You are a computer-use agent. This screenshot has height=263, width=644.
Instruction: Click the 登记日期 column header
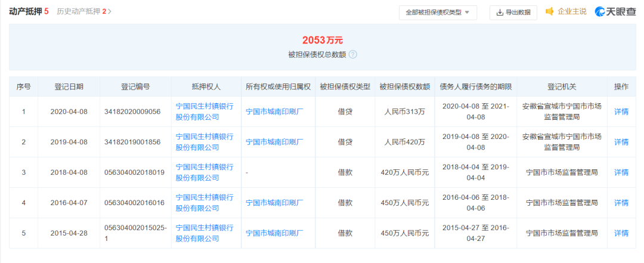click(69, 87)
